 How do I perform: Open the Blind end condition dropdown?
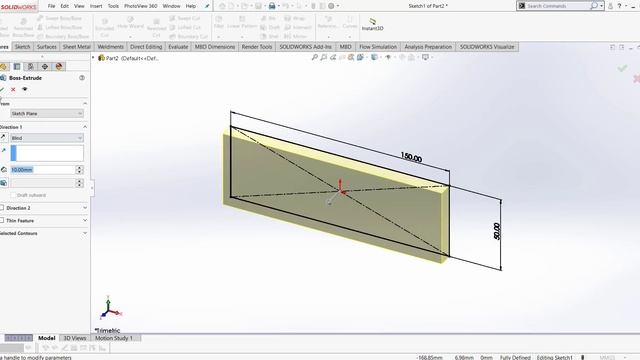point(47,138)
